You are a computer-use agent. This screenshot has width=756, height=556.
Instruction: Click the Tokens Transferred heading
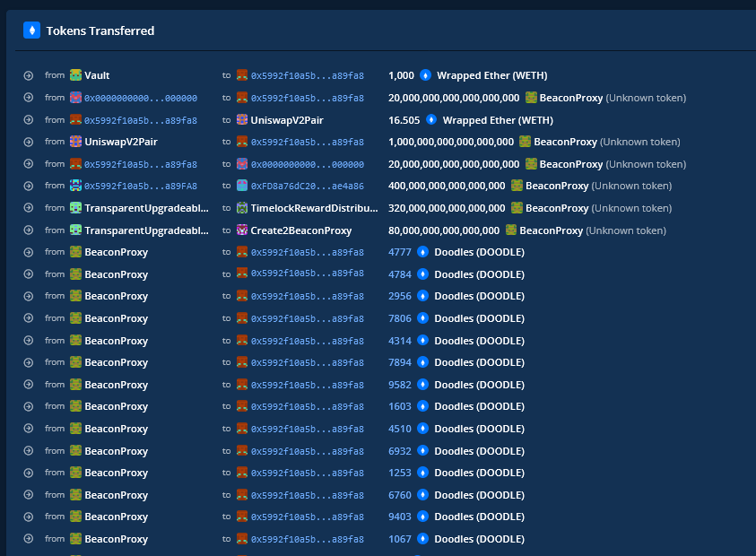pos(100,30)
